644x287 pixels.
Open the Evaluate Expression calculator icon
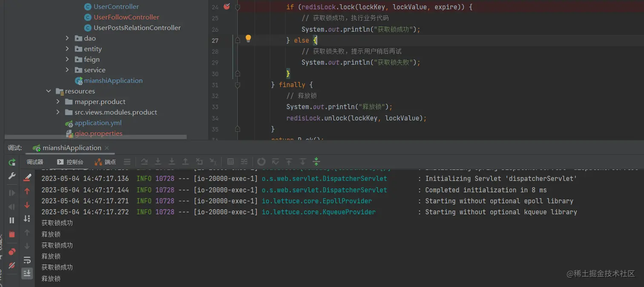230,162
